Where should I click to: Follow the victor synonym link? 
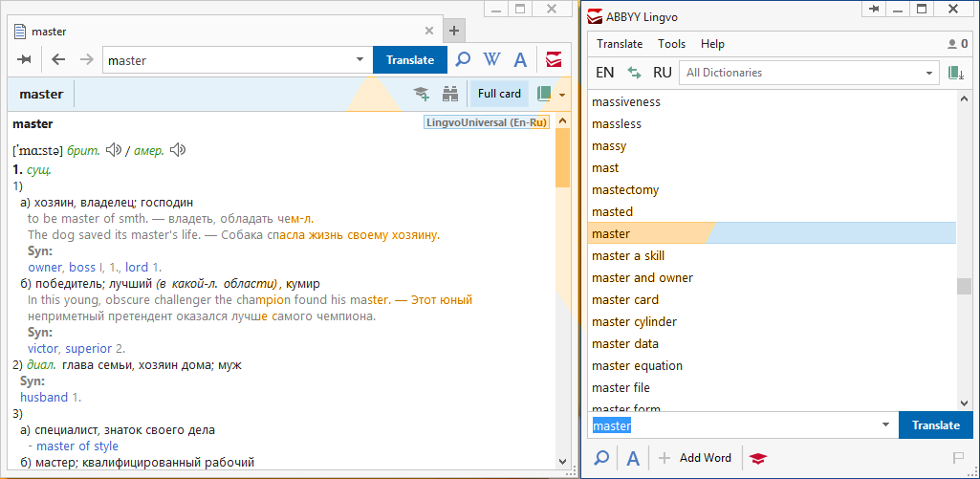click(43, 348)
